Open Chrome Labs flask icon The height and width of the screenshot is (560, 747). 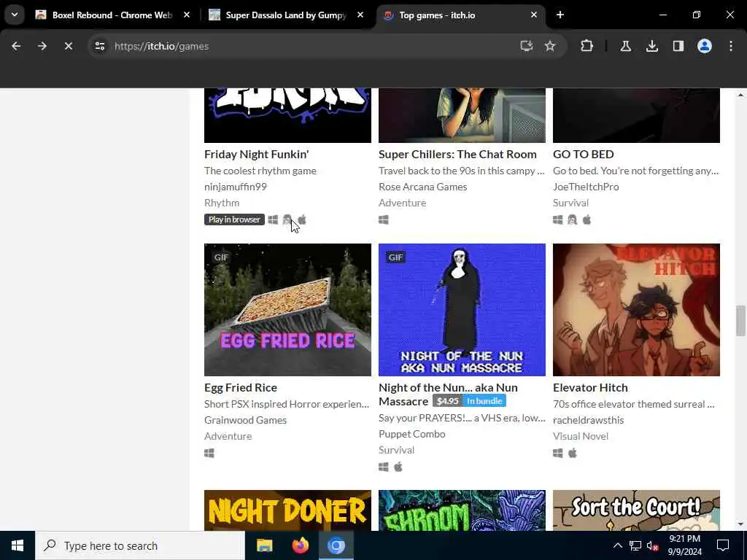(x=625, y=46)
